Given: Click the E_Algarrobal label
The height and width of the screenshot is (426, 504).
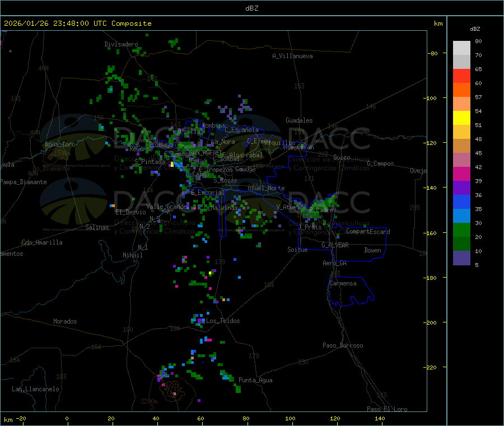Looking at the screenshot, I should click(x=242, y=155).
